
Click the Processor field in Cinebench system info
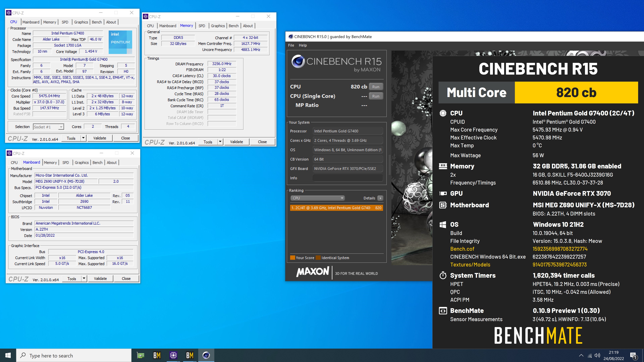(347, 131)
